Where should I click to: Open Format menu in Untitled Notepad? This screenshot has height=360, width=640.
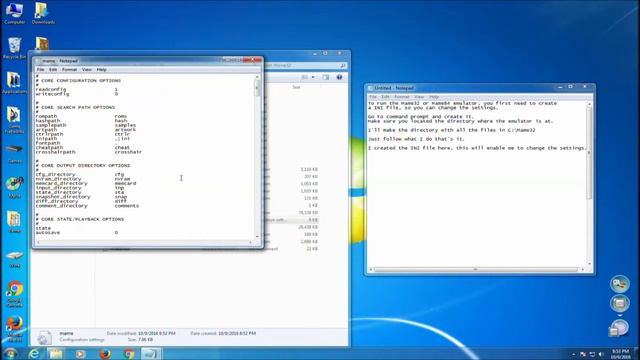click(x=402, y=97)
